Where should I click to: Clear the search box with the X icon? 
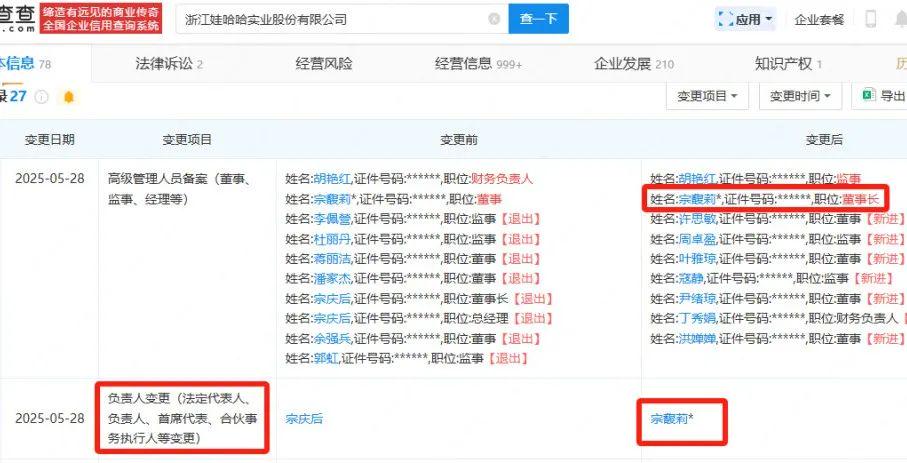tap(494, 19)
